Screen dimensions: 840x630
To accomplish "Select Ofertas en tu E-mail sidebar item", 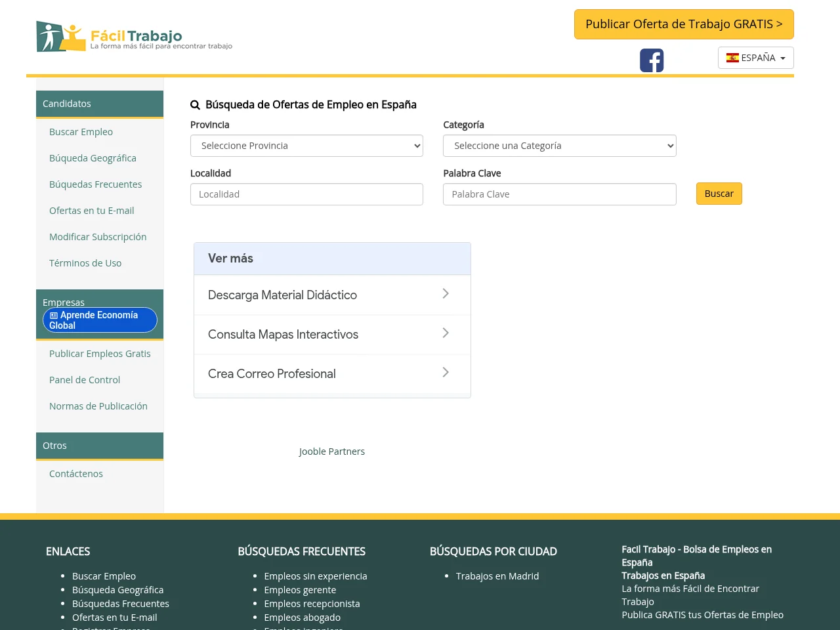I will click(91, 211).
